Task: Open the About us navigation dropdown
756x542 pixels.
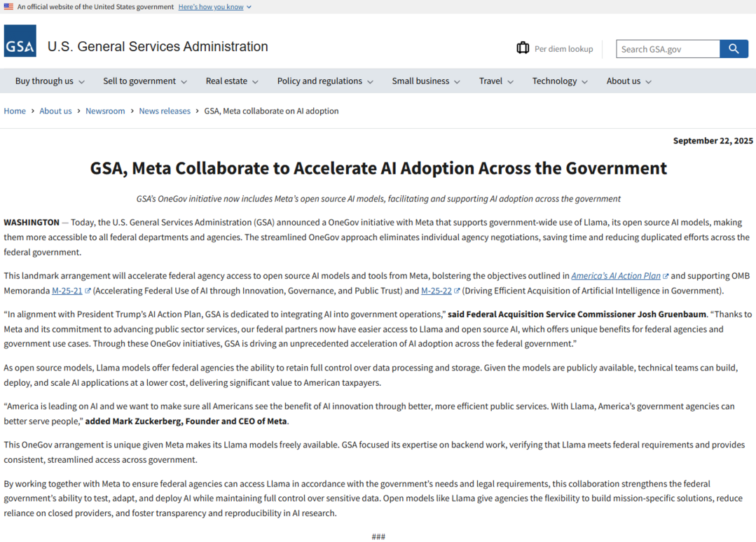Action: click(628, 81)
